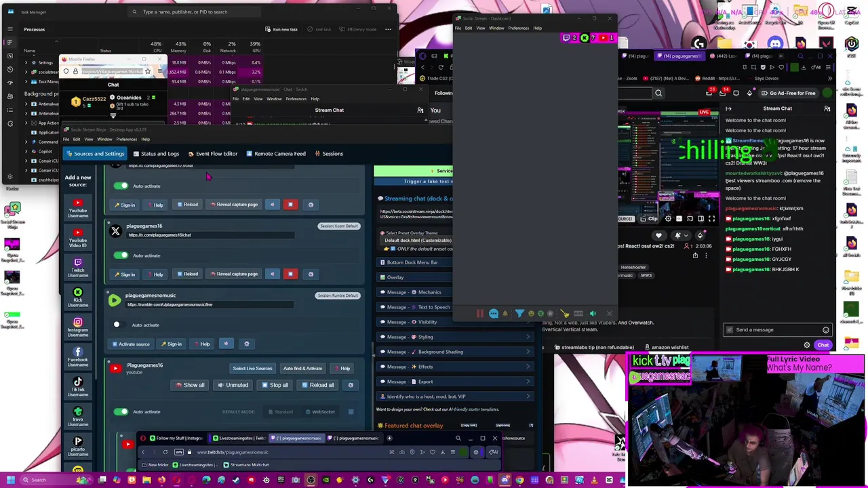Viewport: 868px width, 488px height.
Task: Open preset overlay theme dropdown
Action: point(418,241)
